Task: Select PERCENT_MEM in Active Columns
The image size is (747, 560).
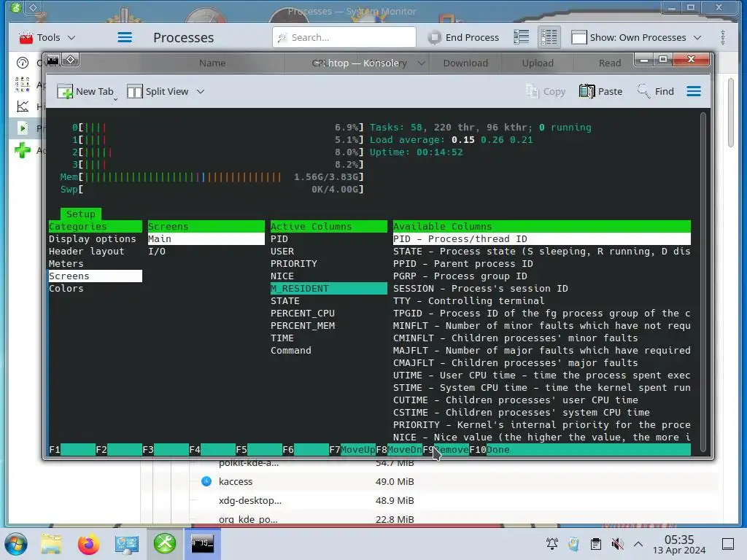Action: [x=329, y=326]
